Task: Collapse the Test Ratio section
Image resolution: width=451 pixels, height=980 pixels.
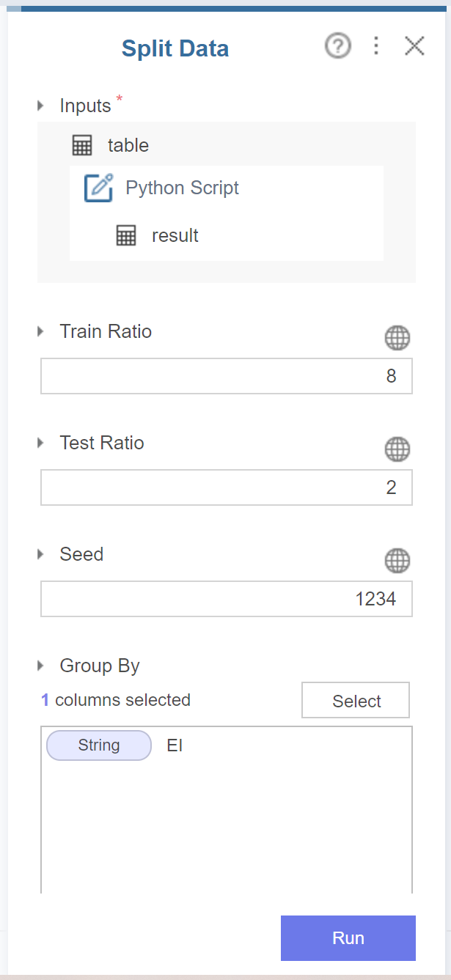Action: 41,443
